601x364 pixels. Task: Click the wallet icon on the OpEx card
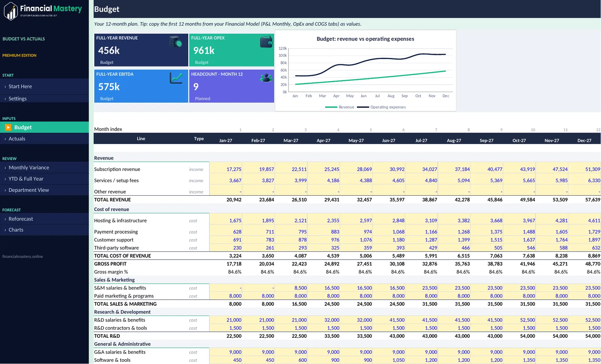pyautogui.click(x=266, y=41)
